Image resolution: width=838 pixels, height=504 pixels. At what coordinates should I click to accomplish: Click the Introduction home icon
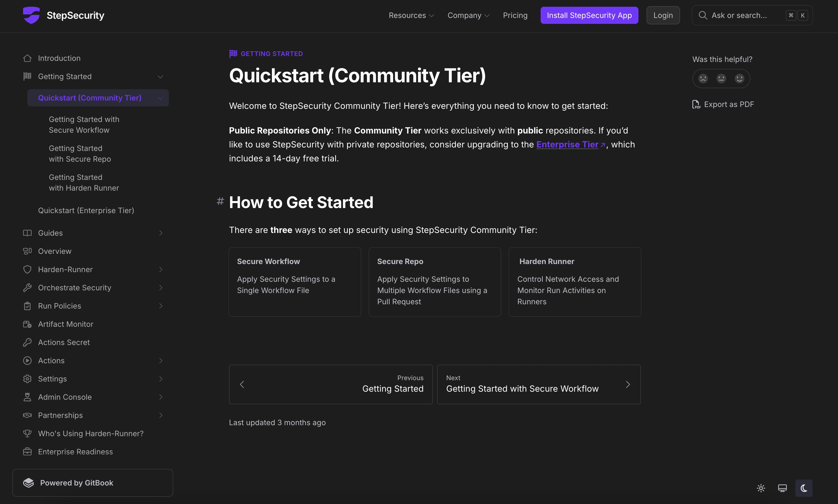(x=27, y=58)
